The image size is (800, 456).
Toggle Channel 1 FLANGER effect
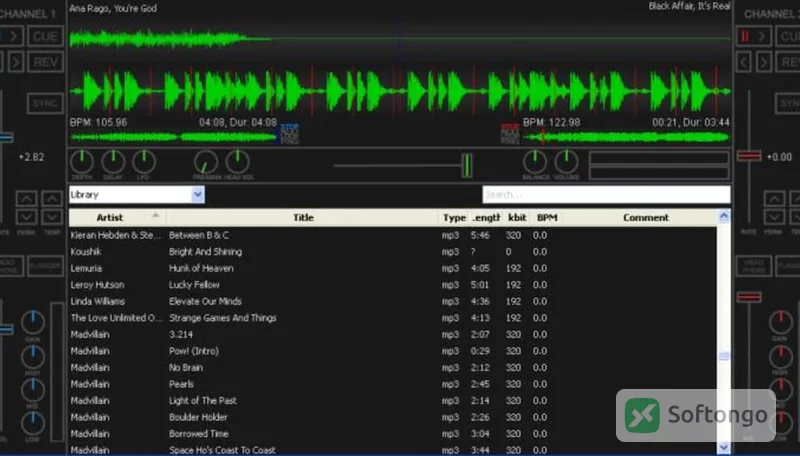45,266
